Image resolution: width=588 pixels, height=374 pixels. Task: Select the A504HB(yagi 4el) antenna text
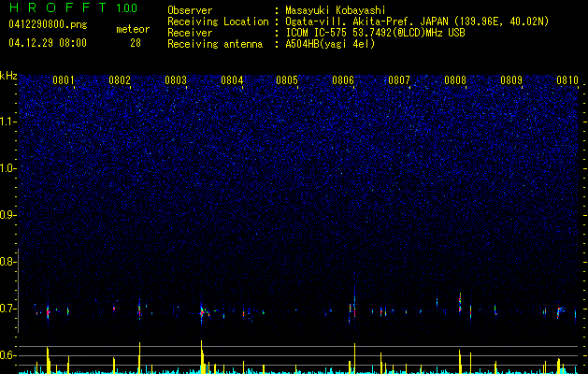tap(330, 44)
